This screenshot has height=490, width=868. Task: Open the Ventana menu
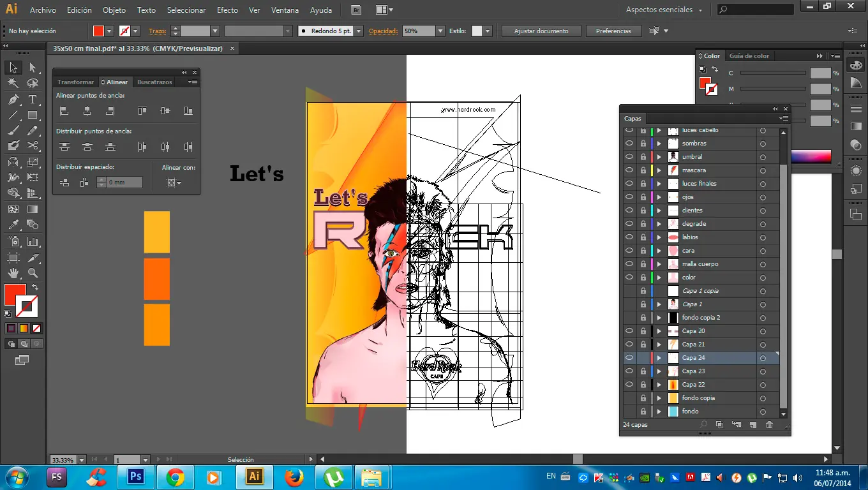coord(285,10)
